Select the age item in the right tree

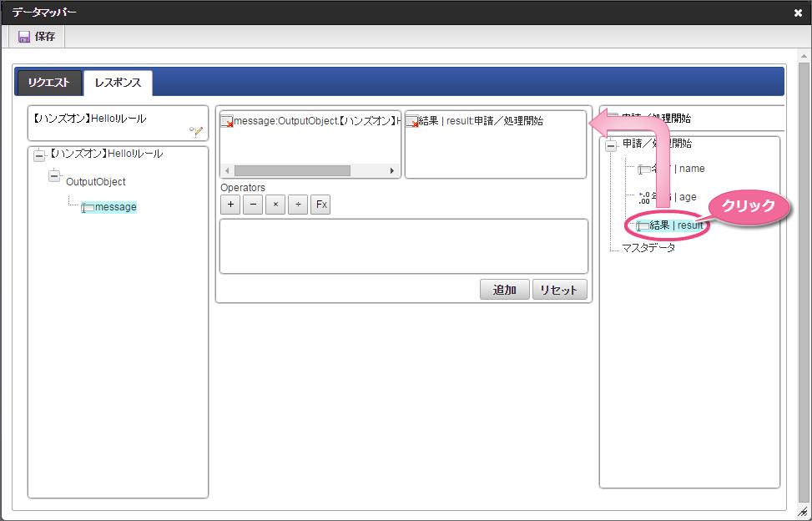668,197
